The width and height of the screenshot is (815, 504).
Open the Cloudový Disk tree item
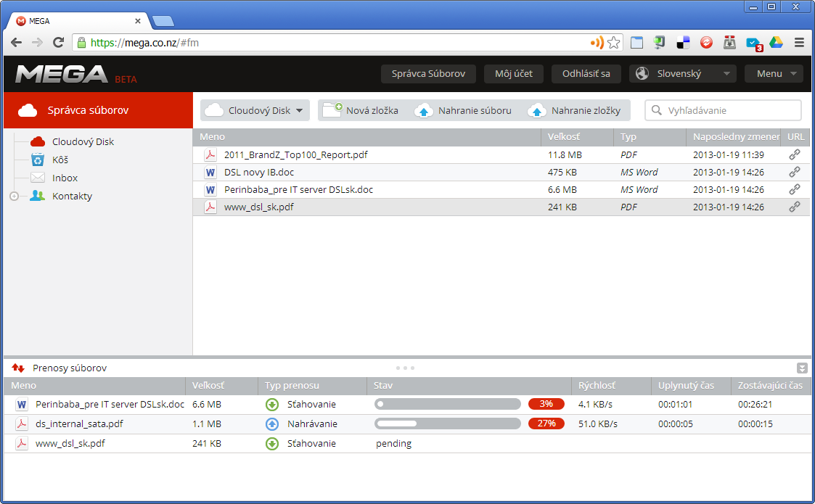(x=83, y=141)
